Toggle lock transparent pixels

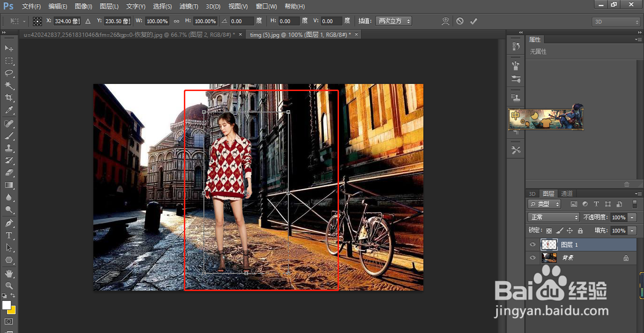click(x=549, y=231)
